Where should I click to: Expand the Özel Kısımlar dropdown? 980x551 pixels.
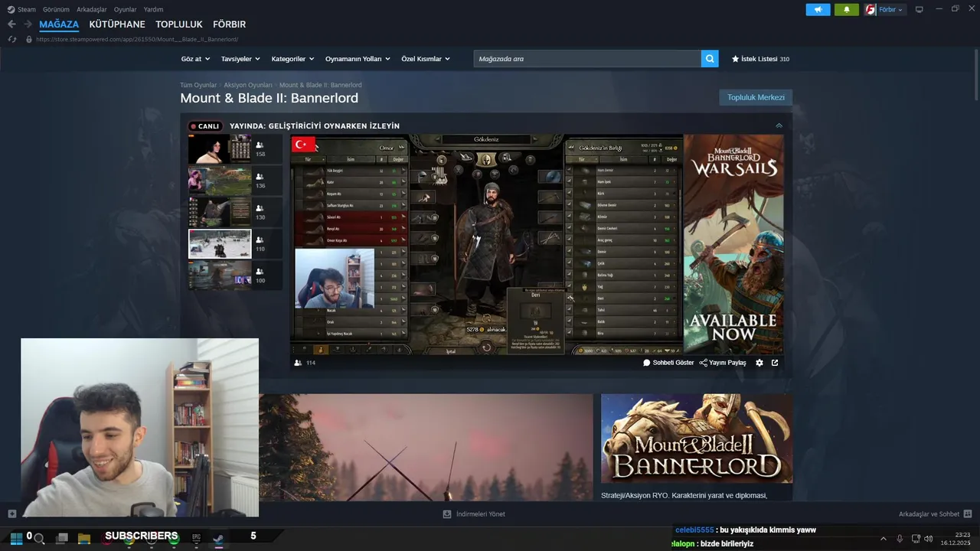(x=426, y=59)
